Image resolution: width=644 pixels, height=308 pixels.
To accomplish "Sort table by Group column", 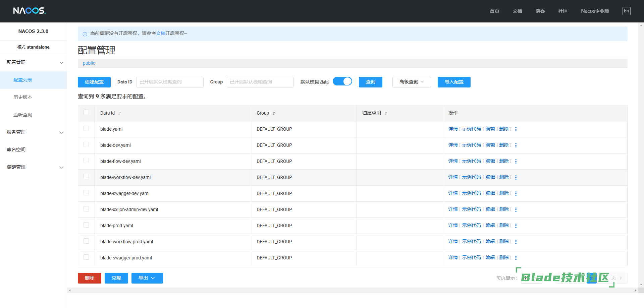I will click(x=274, y=113).
